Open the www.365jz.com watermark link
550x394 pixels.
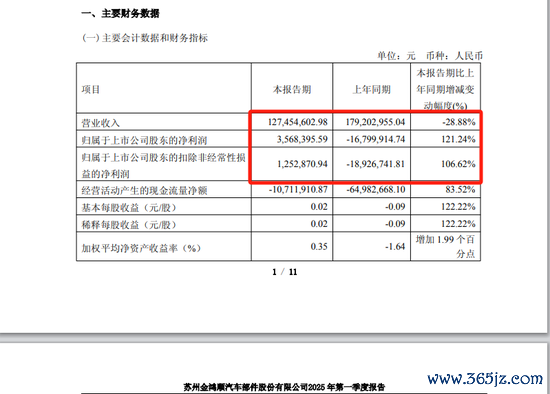pos(485,379)
